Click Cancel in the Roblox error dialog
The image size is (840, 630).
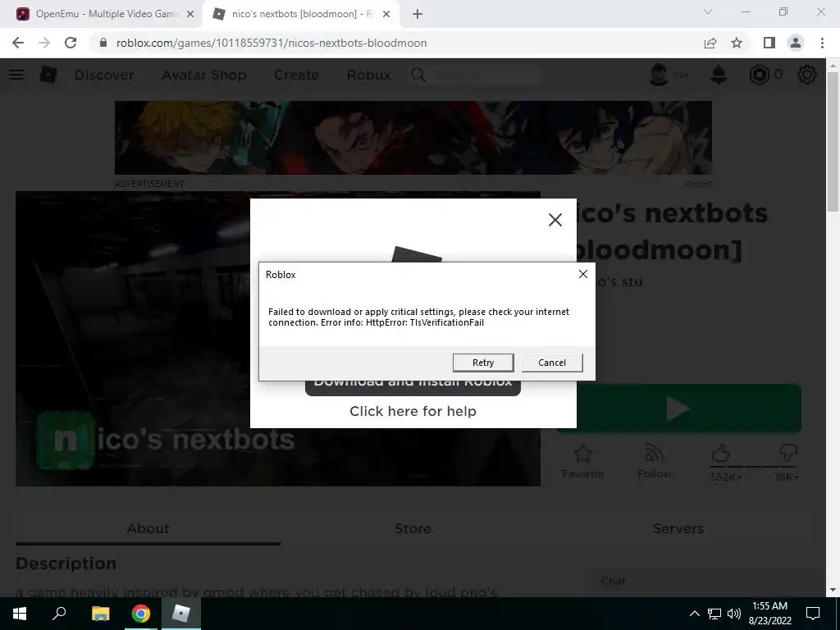552,363
